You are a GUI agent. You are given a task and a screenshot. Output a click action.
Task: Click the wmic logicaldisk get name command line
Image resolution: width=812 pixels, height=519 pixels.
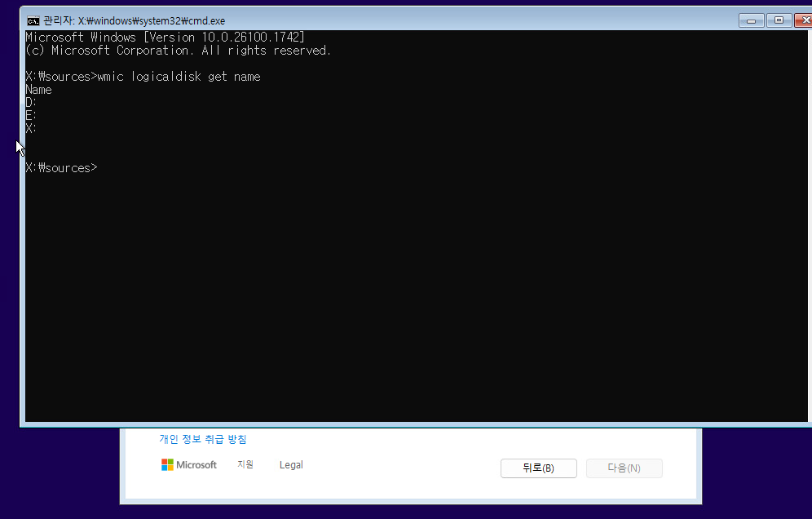point(143,77)
